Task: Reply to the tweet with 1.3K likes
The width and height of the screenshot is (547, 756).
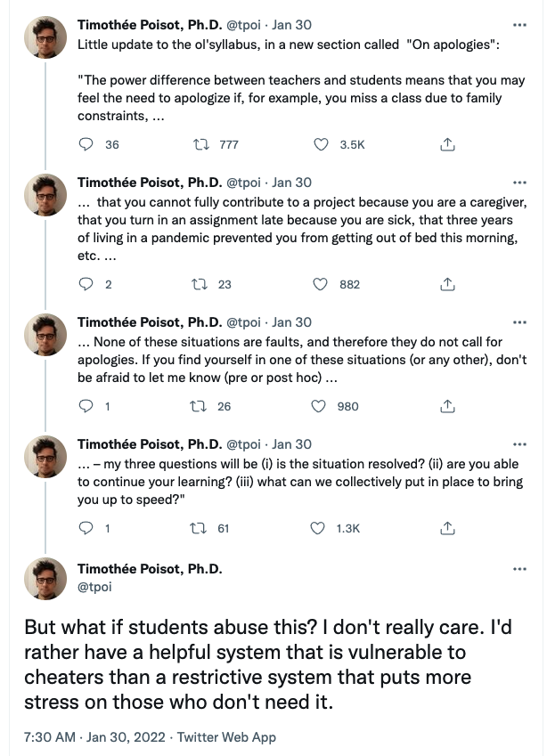Action: pos(86,528)
